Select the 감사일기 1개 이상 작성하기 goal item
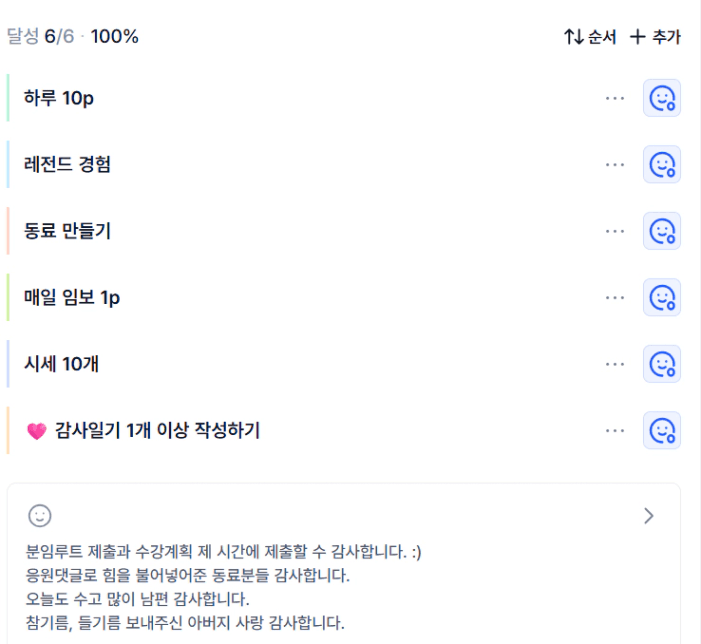 pos(158,431)
